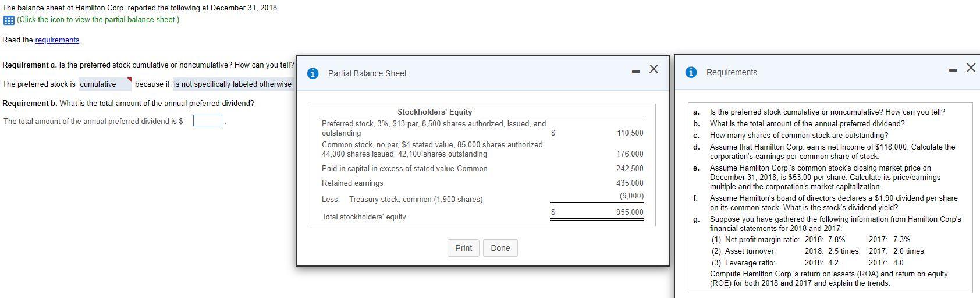This screenshot has width=980, height=298.
Task: Click the Partial Balance Sheet dialog title
Action: pyautogui.click(x=367, y=73)
